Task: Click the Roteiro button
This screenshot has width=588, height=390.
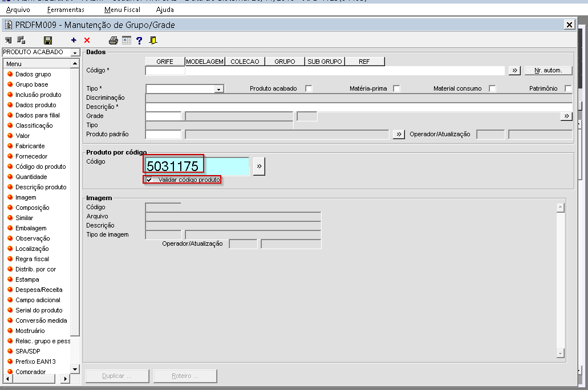Action: 185,376
